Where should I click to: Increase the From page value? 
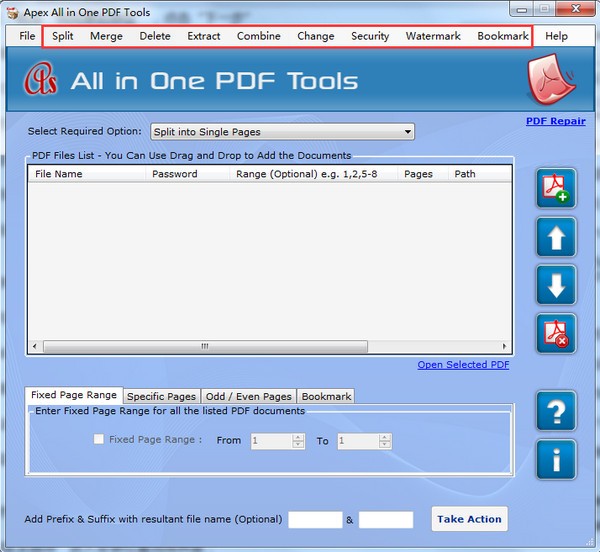coord(298,437)
